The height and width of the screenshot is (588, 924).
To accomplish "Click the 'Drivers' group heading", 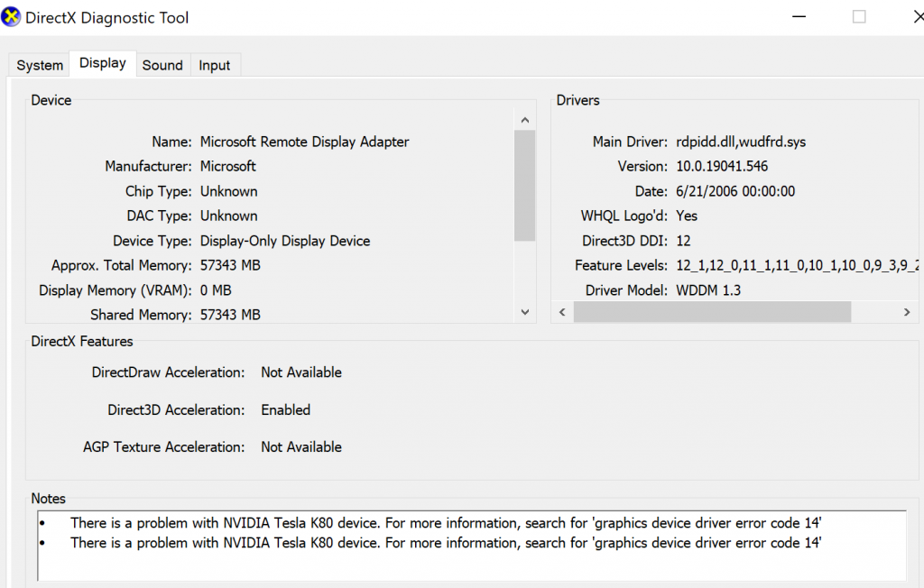I will 578,100.
